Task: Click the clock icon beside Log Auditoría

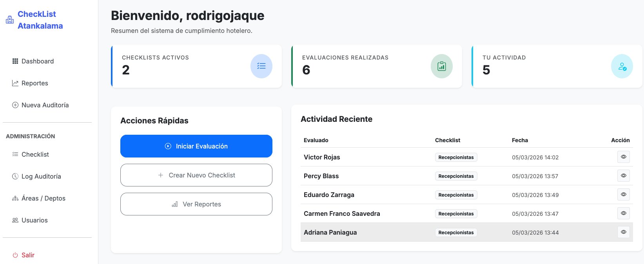Action: coord(15,176)
